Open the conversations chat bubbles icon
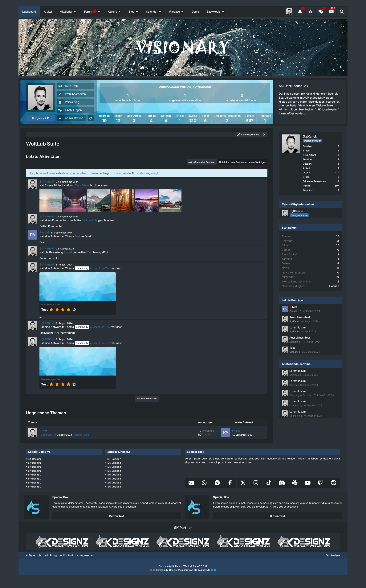 [321, 12]
